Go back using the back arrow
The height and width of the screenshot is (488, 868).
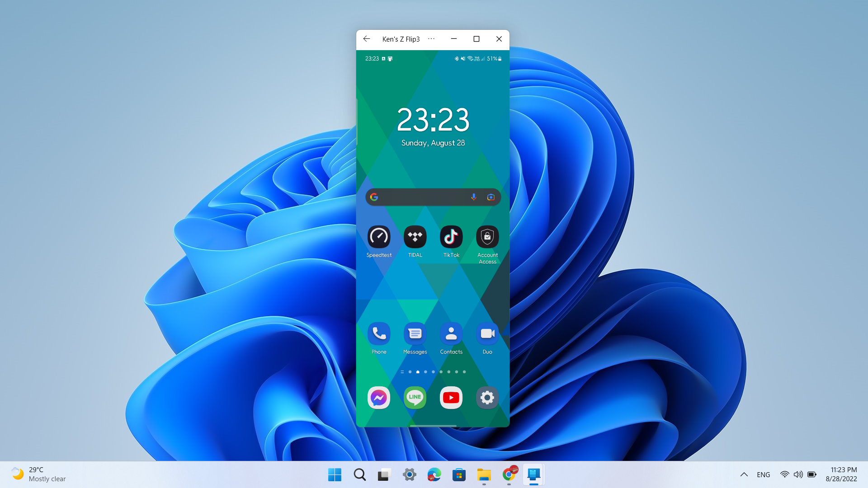(x=366, y=39)
